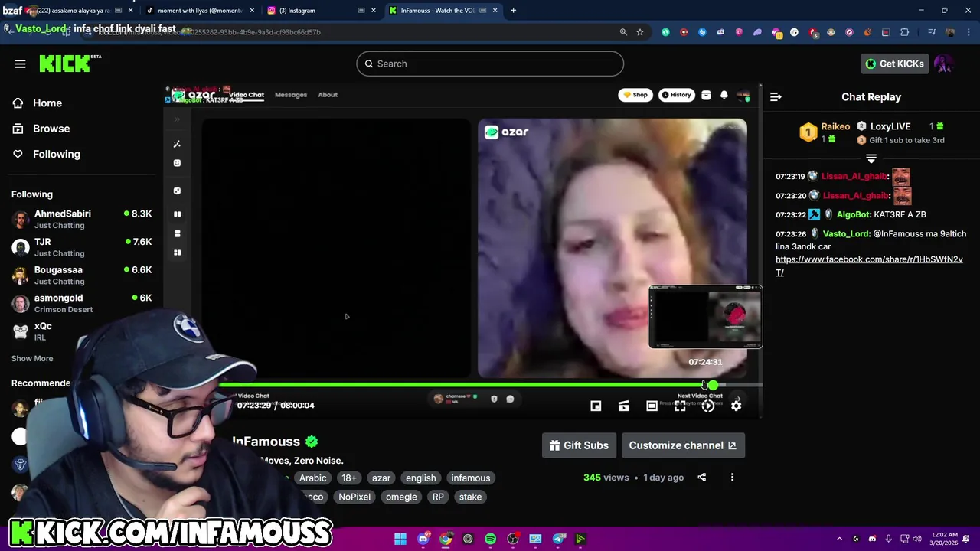Open Spotify from the taskbar

click(x=490, y=539)
